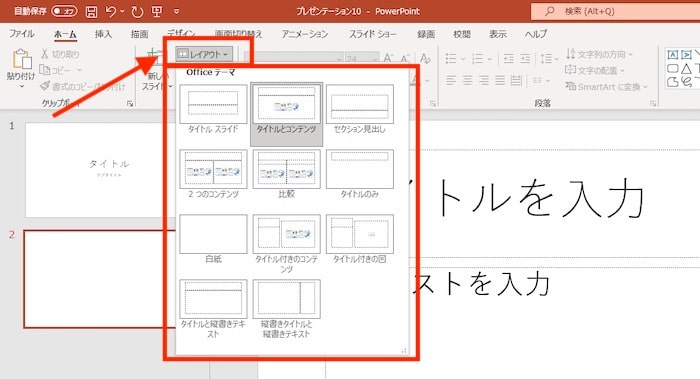Click align text left icon

click(x=451, y=80)
